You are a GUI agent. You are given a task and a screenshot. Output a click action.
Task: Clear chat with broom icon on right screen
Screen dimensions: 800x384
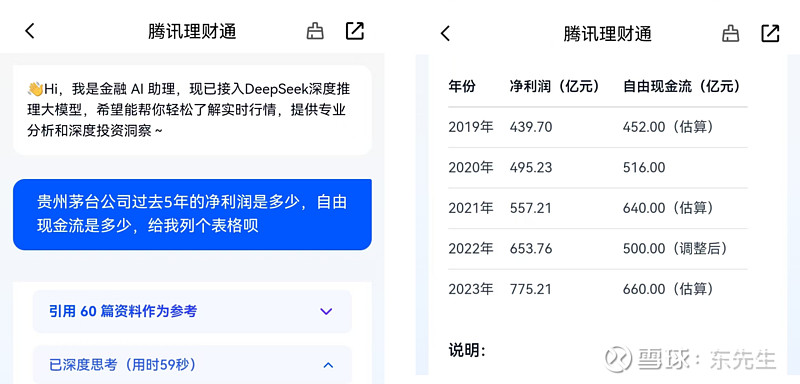coord(731,34)
